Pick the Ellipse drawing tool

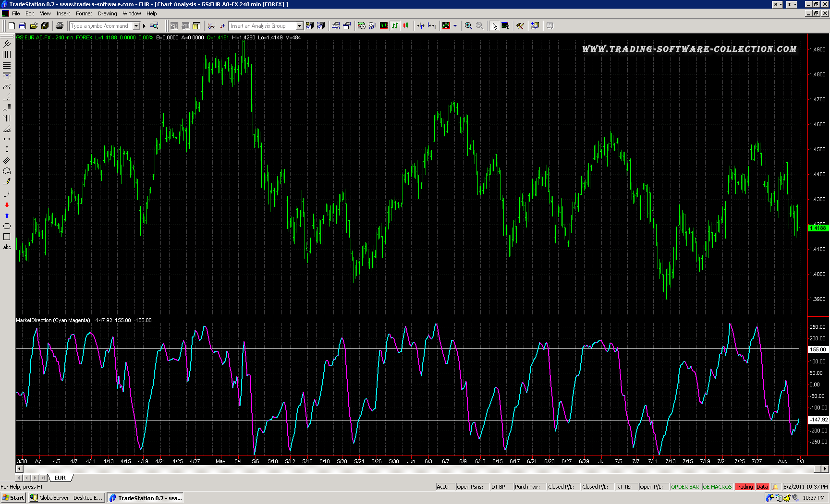(7, 226)
